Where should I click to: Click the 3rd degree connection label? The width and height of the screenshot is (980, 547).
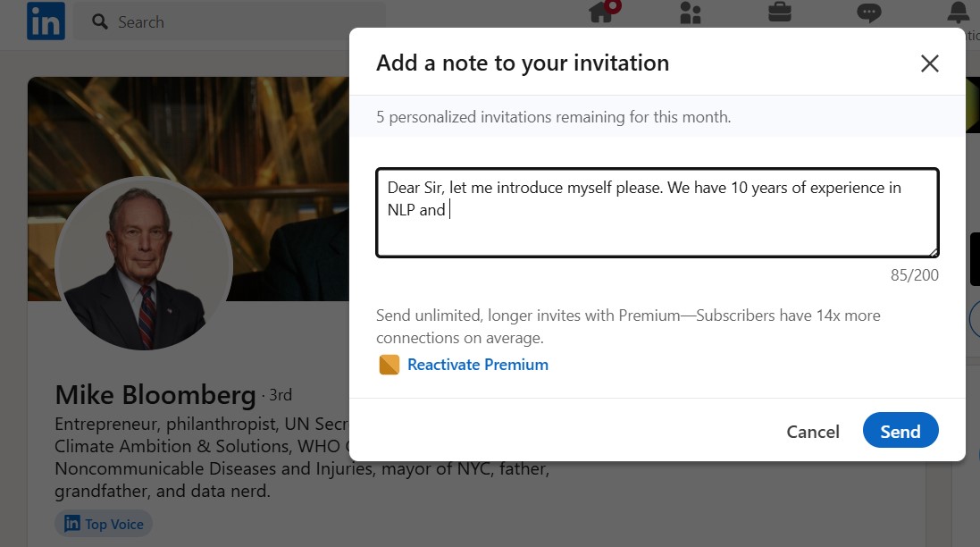(281, 395)
